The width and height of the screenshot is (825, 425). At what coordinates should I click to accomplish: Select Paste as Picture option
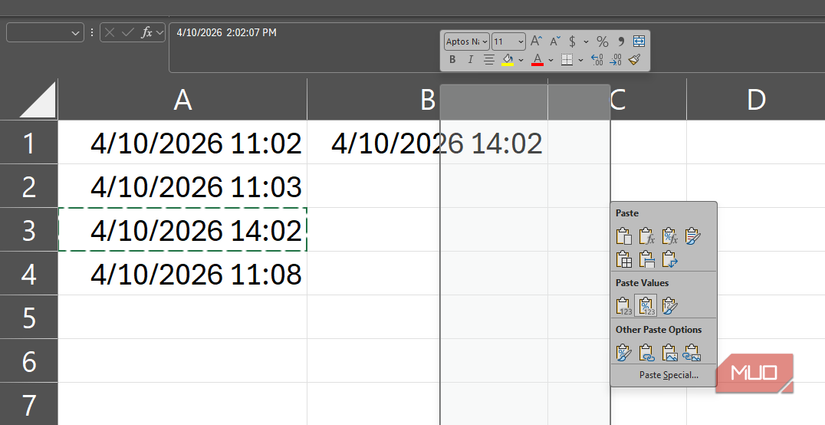click(x=670, y=352)
